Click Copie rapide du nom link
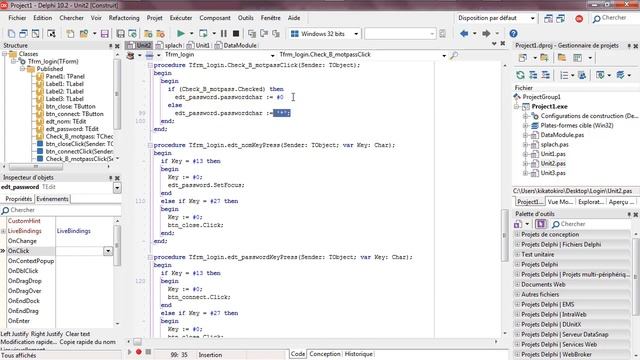The image size is (640, 360). coord(88,342)
